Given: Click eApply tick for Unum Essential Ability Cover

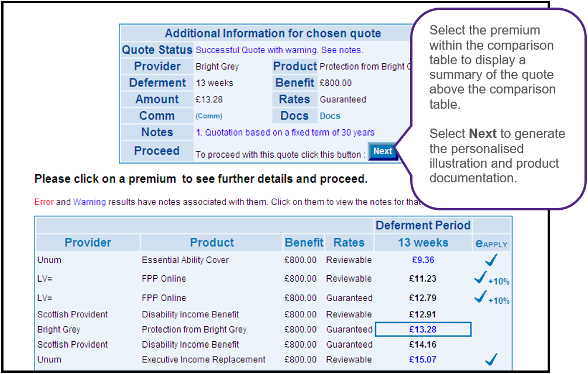Looking at the screenshot, I should pyautogui.click(x=491, y=260).
